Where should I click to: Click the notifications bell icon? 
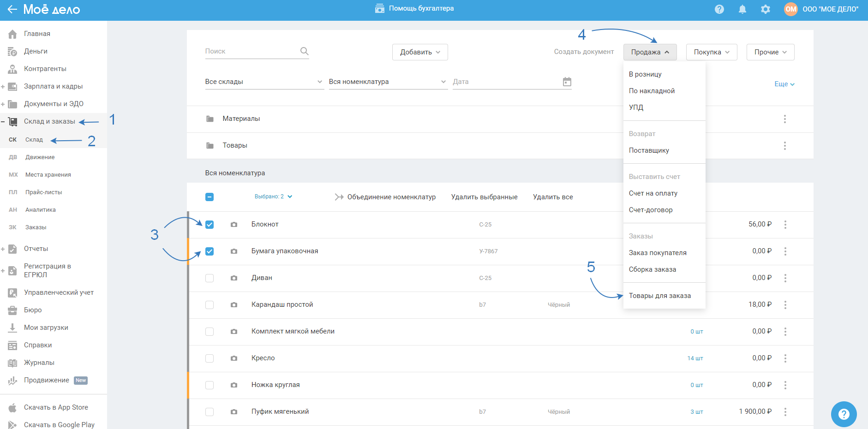742,9
